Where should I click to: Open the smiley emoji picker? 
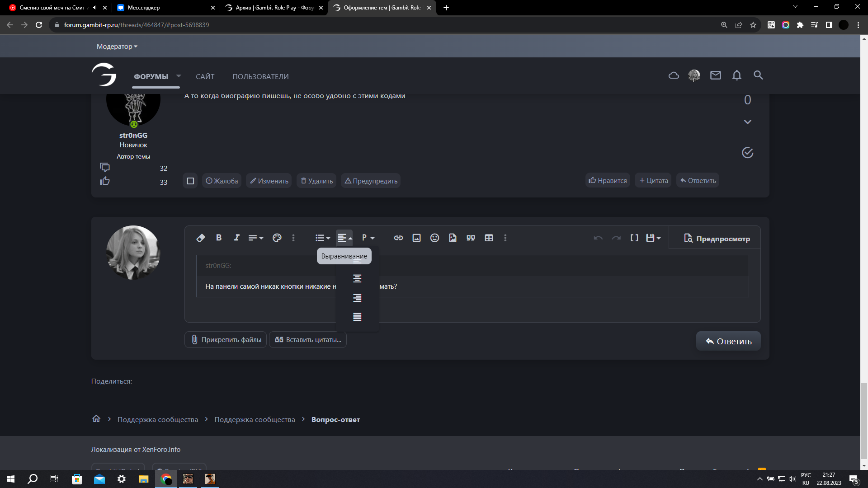(x=434, y=238)
